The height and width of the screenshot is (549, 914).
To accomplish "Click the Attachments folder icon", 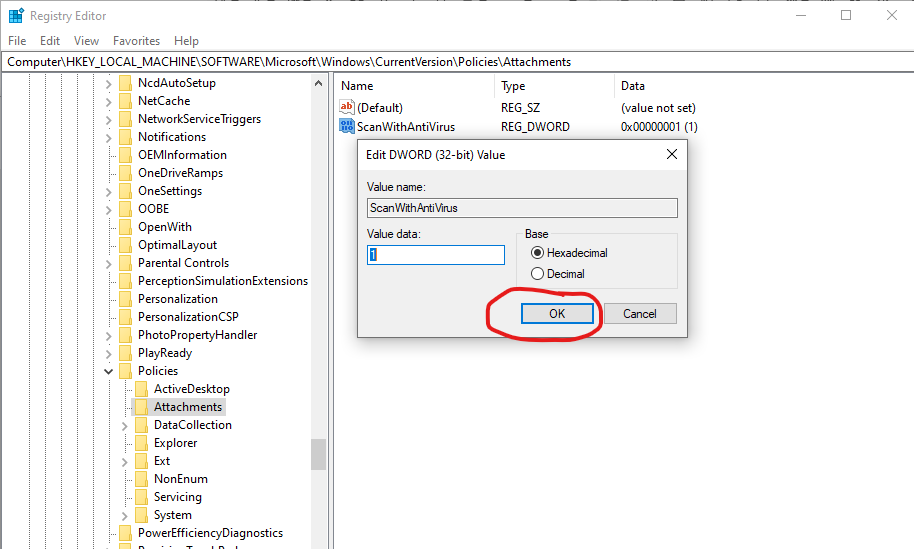I will 141,407.
